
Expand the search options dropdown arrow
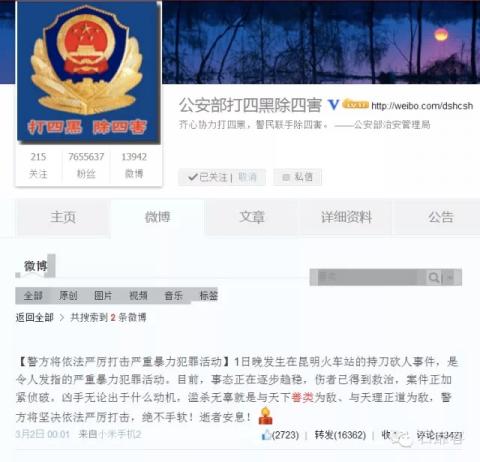(x=451, y=277)
